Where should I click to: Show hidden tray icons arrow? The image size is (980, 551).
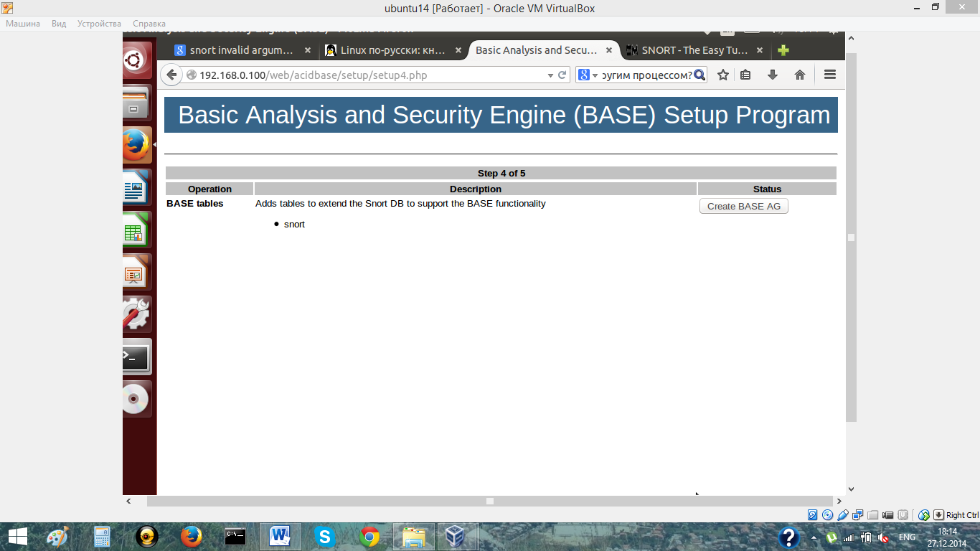(814, 537)
